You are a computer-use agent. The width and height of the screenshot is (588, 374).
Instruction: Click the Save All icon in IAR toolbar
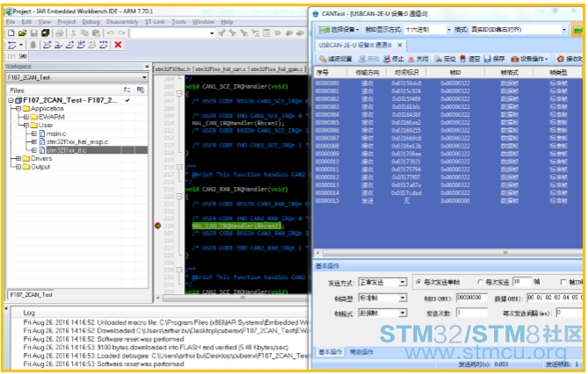tap(46, 33)
